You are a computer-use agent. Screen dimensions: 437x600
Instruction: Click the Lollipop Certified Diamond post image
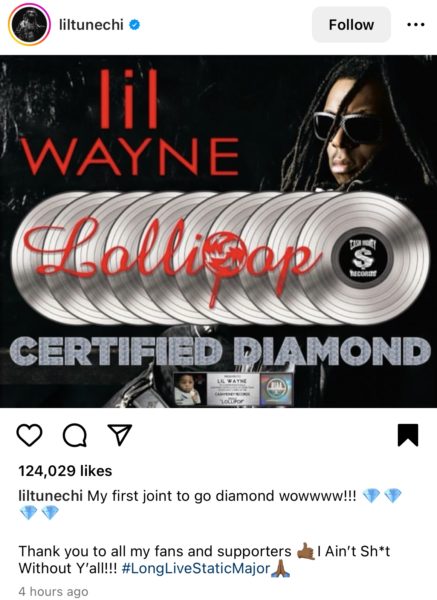[x=218, y=232]
